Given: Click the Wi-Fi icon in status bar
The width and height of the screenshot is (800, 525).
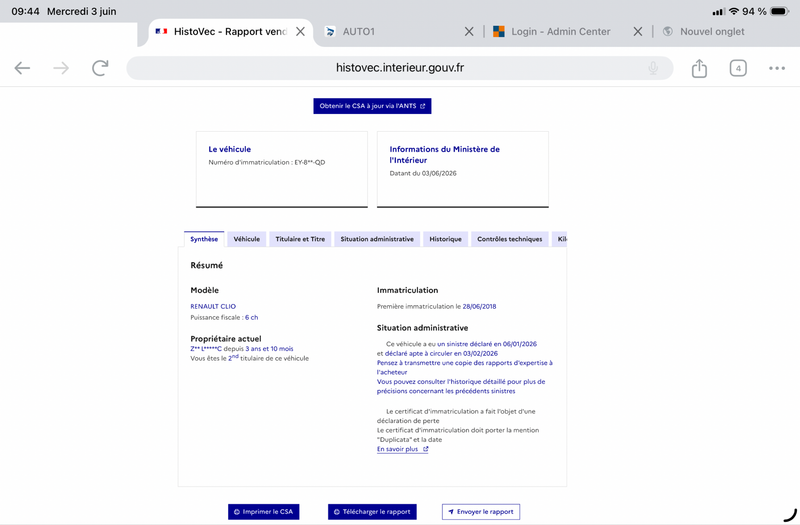Looking at the screenshot, I should (x=734, y=11).
